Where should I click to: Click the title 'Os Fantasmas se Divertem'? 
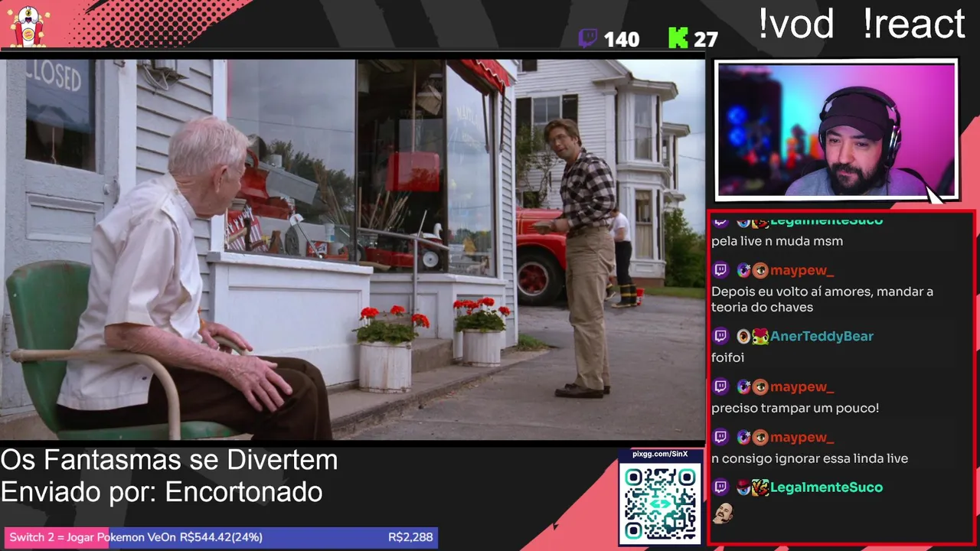click(x=169, y=460)
